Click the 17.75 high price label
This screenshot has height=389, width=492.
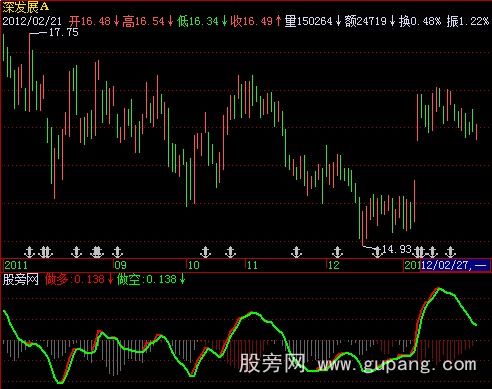(x=64, y=32)
